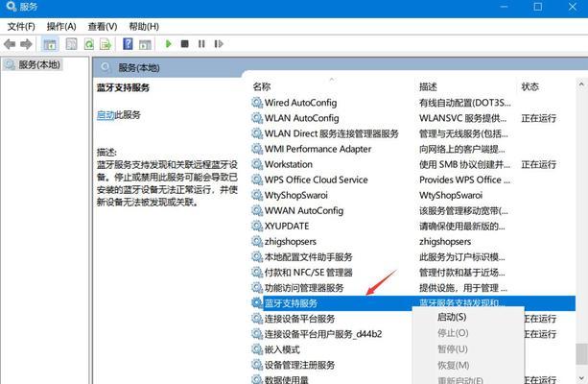The width and height of the screenshot is (588, 384).
Task: Open the 帮助(H) menu
Action: point(144,27)
